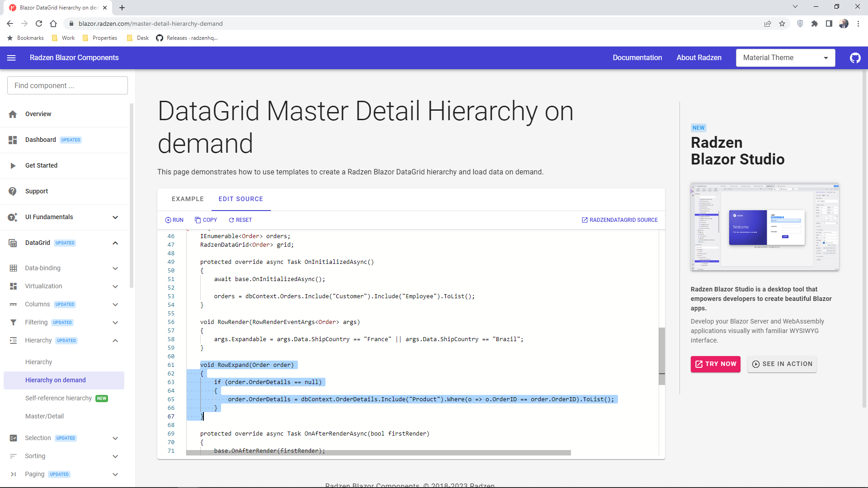Click the Paging icon in sidebar

click(x=13, y=474)
